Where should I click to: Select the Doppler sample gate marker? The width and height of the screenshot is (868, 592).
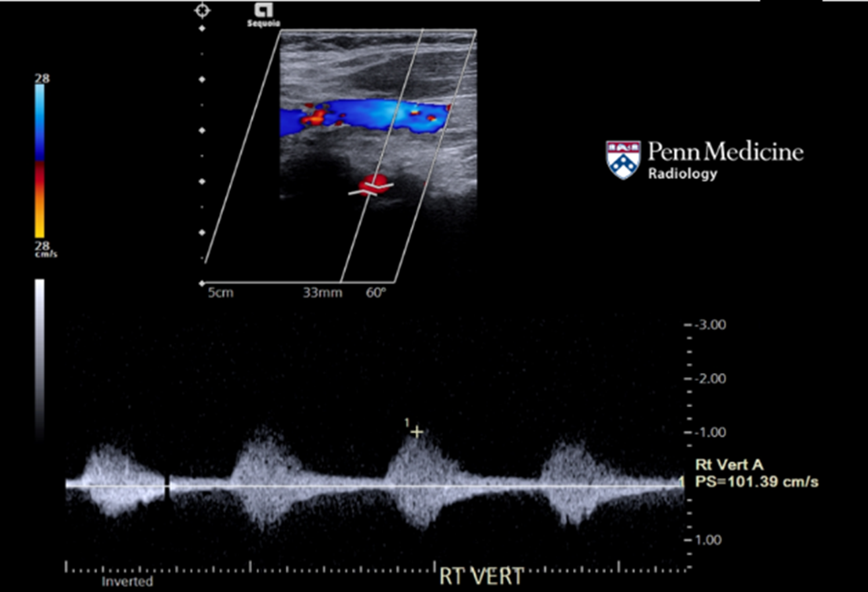372,189
